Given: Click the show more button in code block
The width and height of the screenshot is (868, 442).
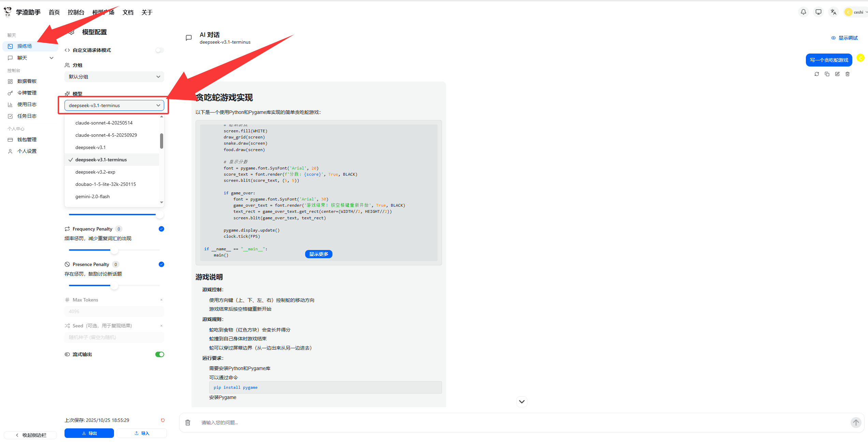Looking at the screenshot, I should (x=318, y=254).
